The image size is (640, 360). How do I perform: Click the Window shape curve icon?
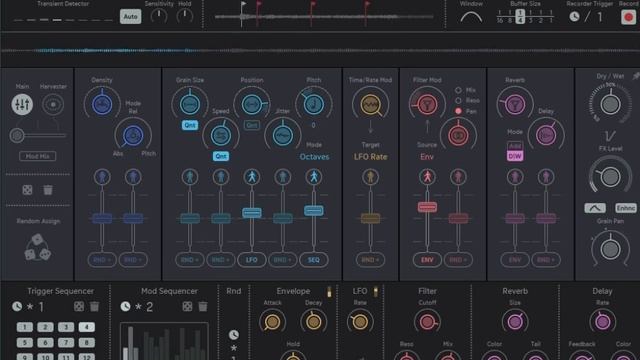pos(471,17)
